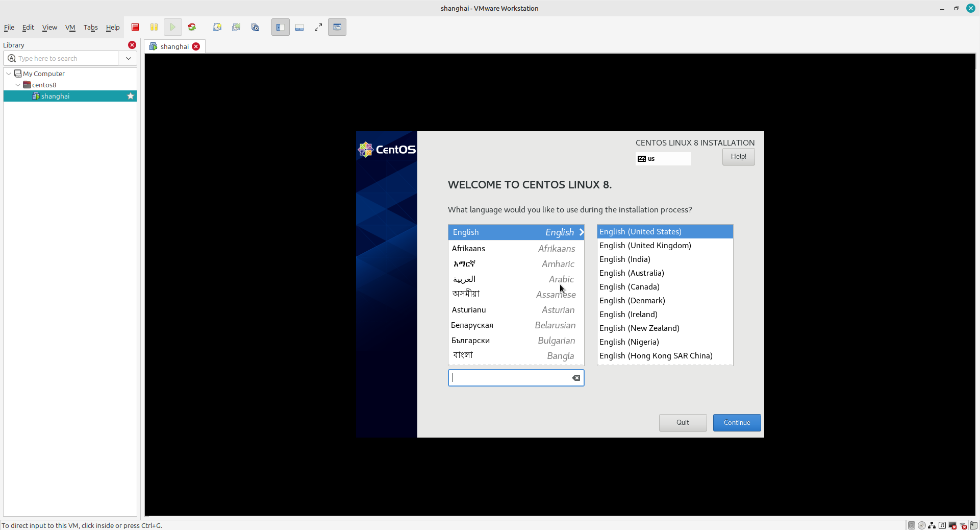Click the sound card status icon

point(942,525)
